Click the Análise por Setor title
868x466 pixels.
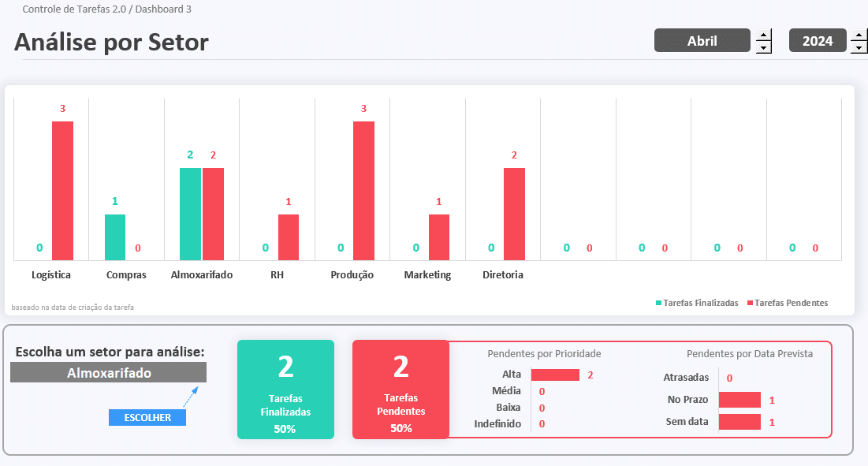111,42
